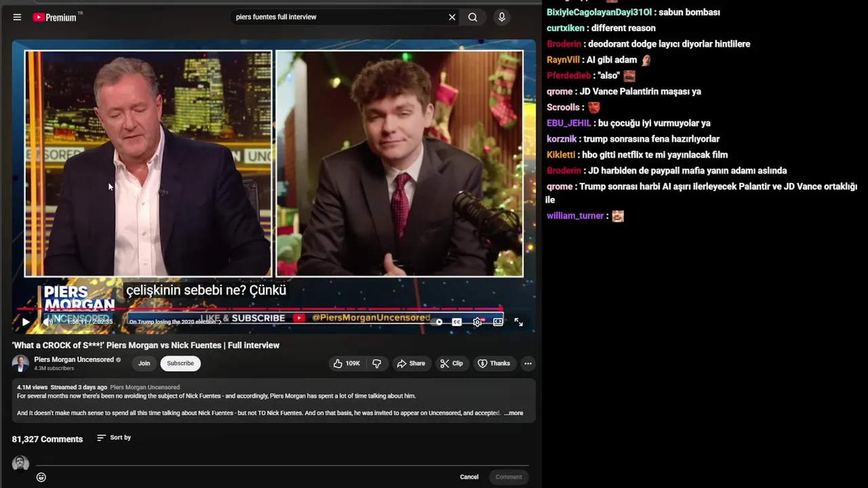Toggle the autoplay switch in player
Image resolution: width=868 pixels, height=488 pixels.
pyautogui.click(x=437, y=322)
